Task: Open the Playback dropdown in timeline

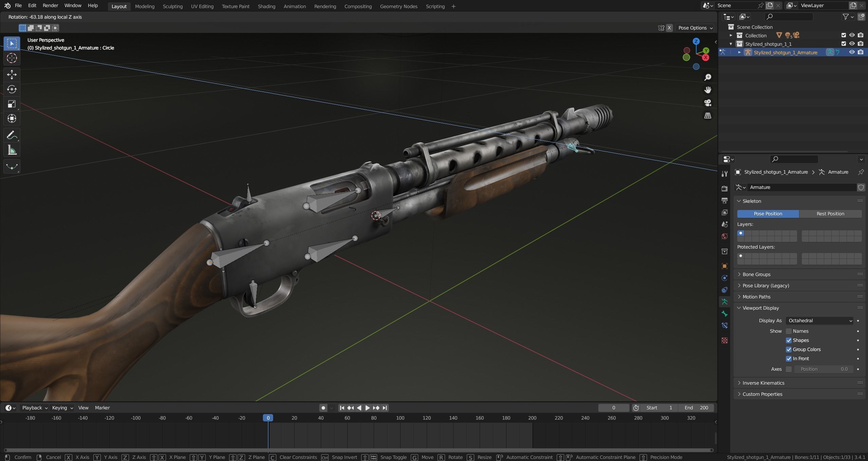Action: click(x=35, y=408)
